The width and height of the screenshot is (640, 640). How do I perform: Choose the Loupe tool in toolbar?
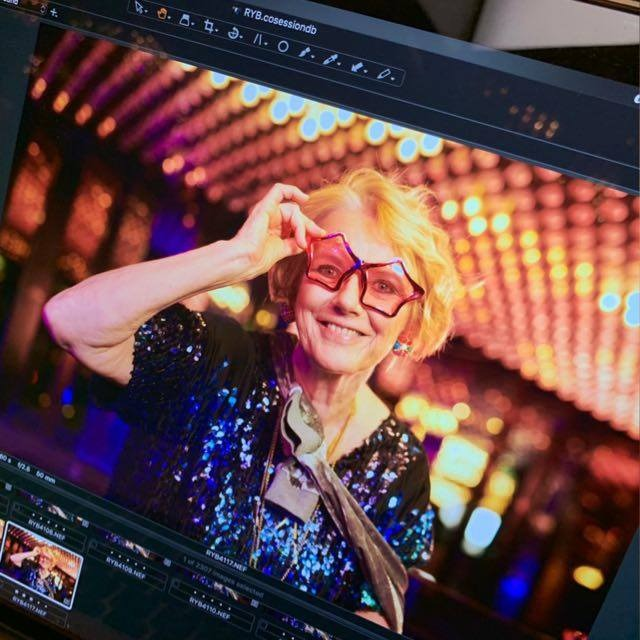(186, 20)
